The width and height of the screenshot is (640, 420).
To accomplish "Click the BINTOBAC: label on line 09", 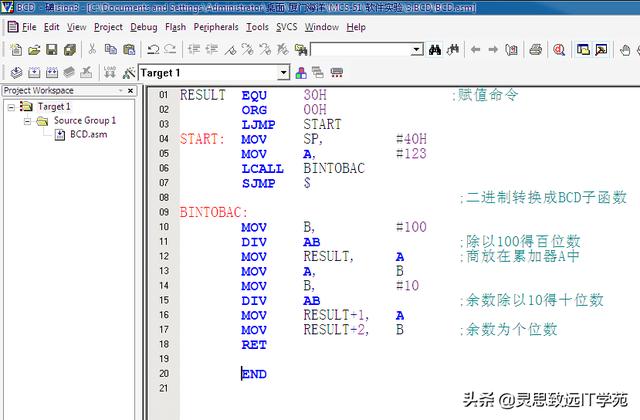I will [x=213, y=212].
